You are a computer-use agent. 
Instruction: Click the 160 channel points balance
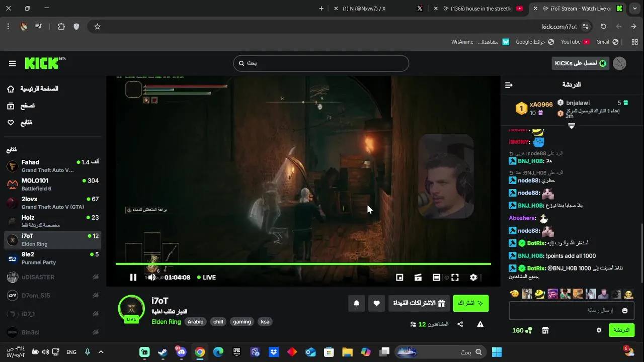(522, 330)
